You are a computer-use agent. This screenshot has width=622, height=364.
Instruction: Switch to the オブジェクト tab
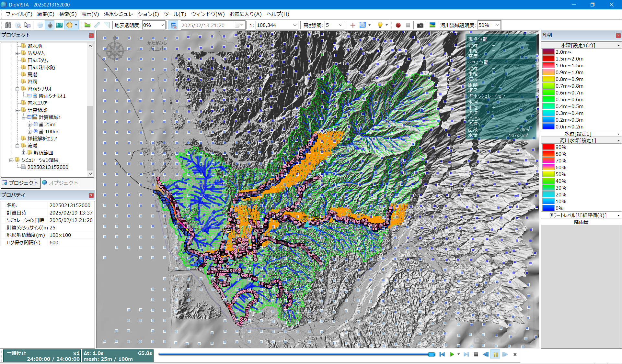pos(60,183)
